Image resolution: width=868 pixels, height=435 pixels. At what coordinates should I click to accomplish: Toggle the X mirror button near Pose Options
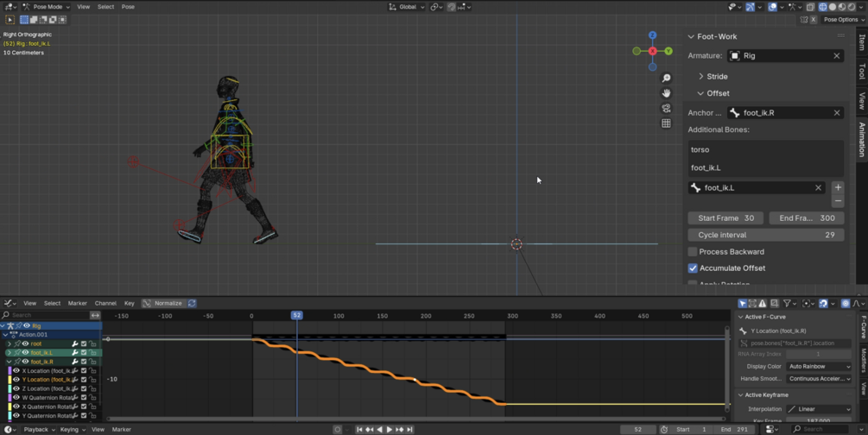click(x=814, y=19)
